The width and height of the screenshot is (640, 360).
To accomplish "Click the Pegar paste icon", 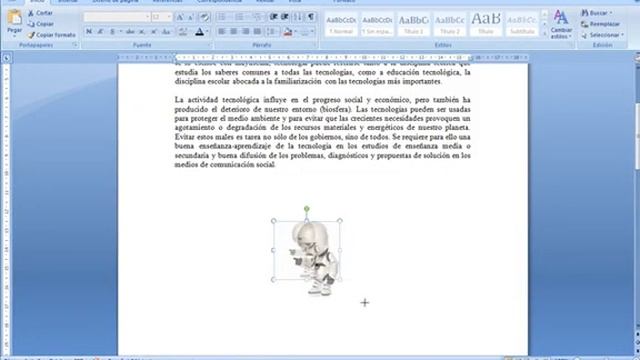I will 15,18.
